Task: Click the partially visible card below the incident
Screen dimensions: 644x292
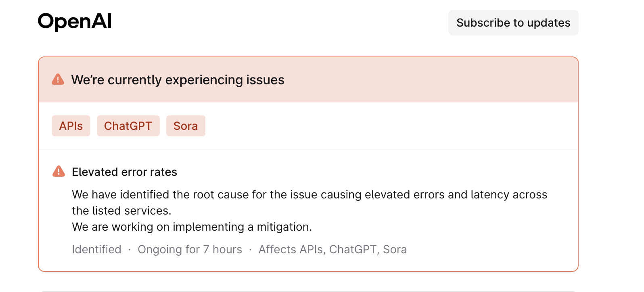Action: click(x=308, y=290)
